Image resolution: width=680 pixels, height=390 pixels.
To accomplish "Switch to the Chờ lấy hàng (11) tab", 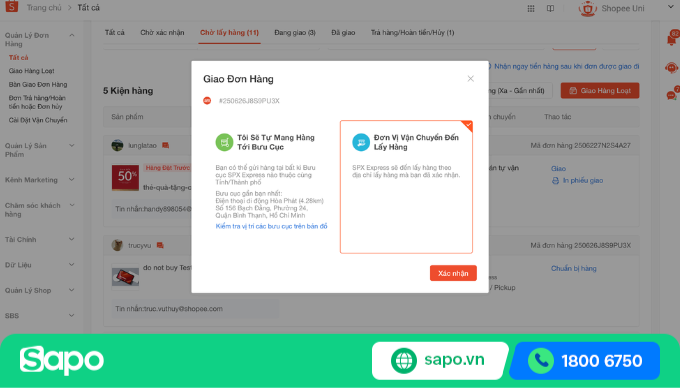I will click(x=229, y=33).
